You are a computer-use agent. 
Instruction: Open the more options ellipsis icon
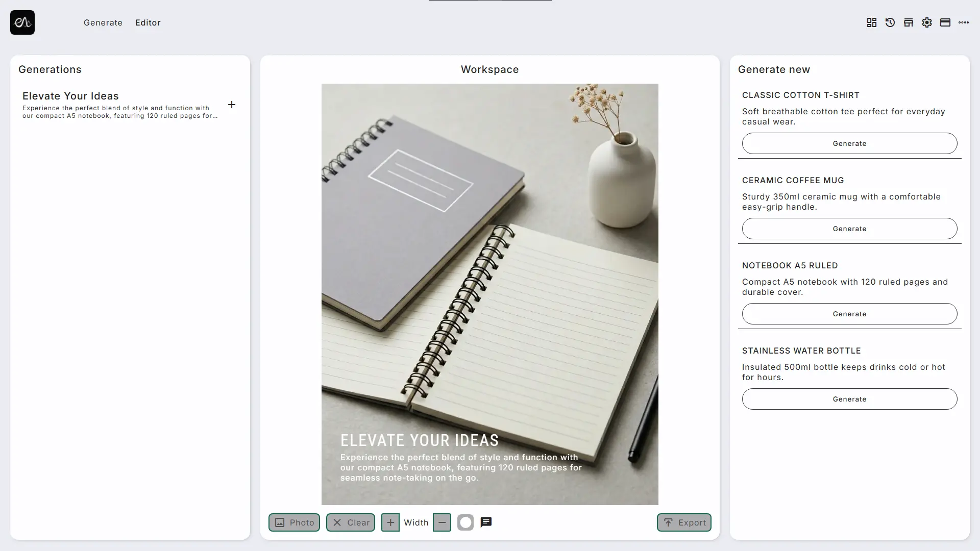(x=964, y=22)
